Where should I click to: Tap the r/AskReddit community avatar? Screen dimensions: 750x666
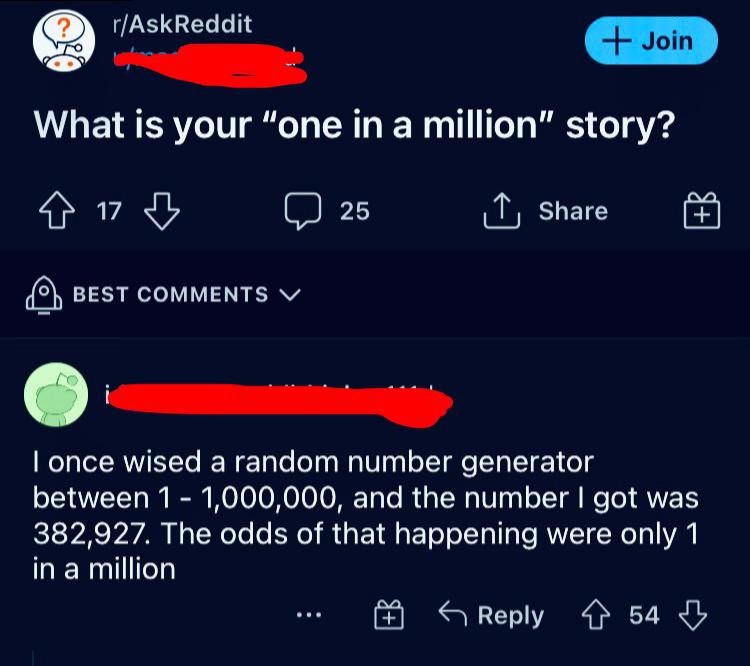(60, 40)
